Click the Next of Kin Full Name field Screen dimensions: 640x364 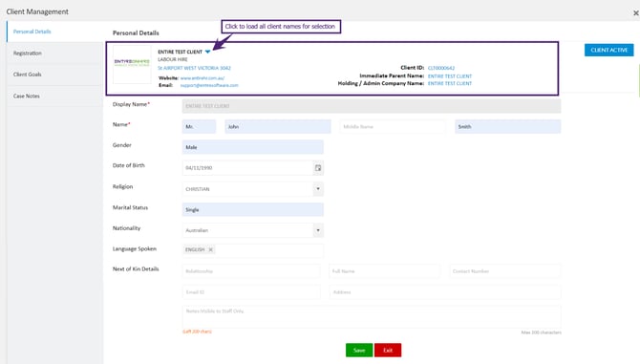pyautogui.click(x=385, y=271)
